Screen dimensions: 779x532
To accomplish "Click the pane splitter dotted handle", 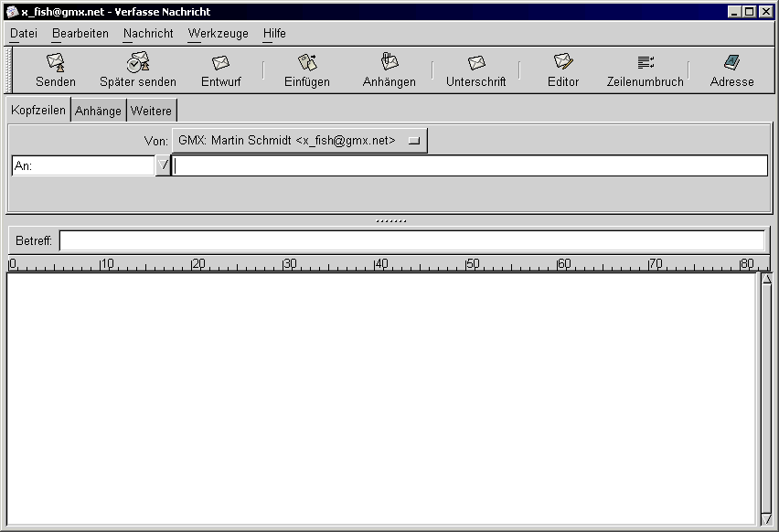I will point(391,221).
